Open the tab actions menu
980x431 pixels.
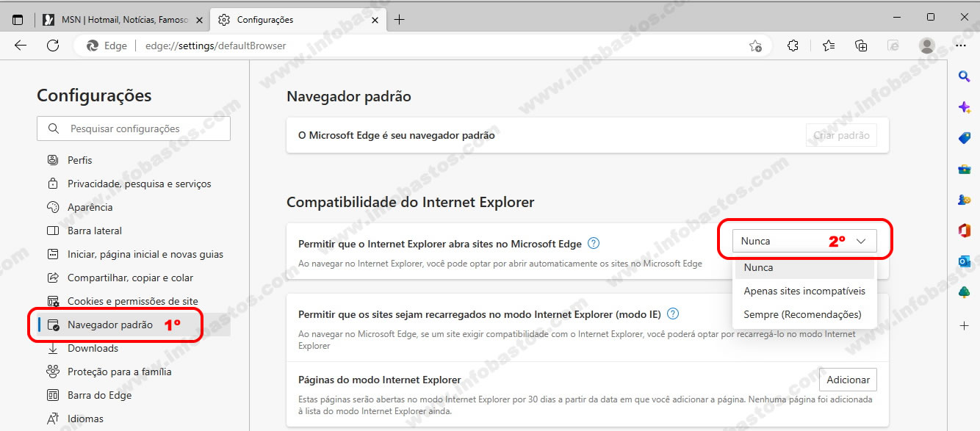pos(18,20)
